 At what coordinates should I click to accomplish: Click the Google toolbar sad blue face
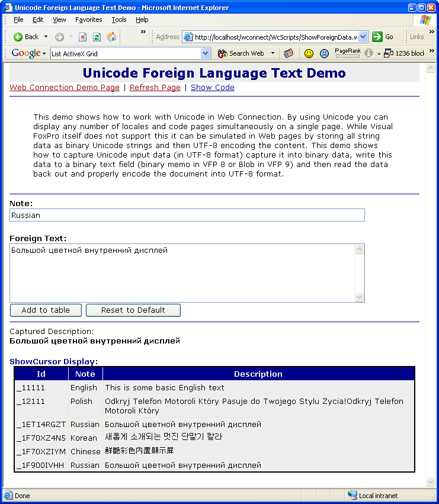coord(324,53)
